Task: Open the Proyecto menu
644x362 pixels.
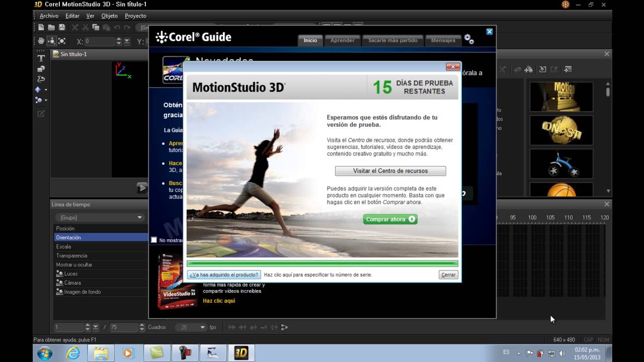Action: (x=136, y=16)
